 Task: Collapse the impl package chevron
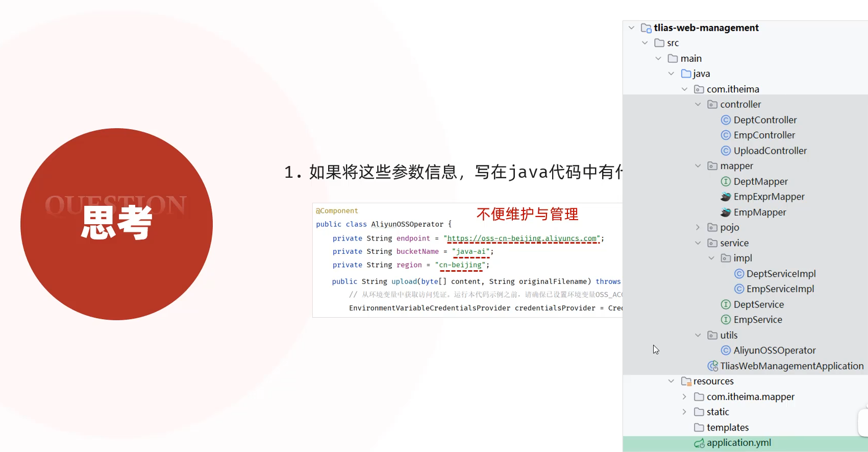point(711,258)
